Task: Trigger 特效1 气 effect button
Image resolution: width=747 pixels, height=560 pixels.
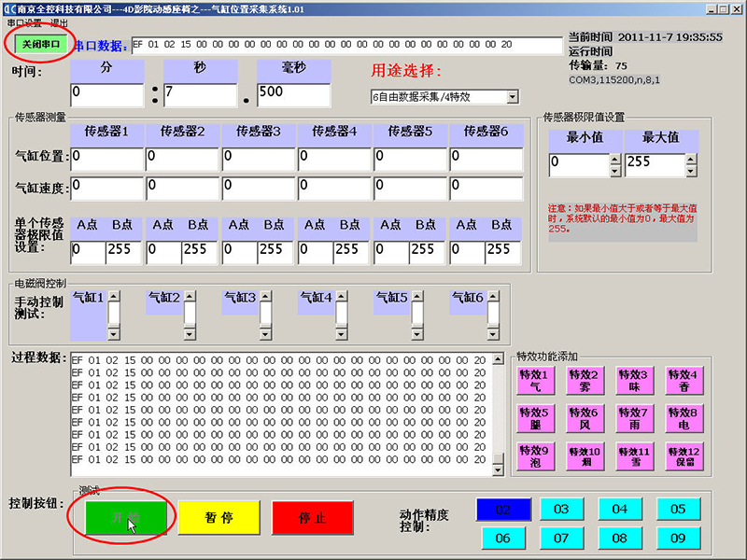Action: (x=535, y=380)
